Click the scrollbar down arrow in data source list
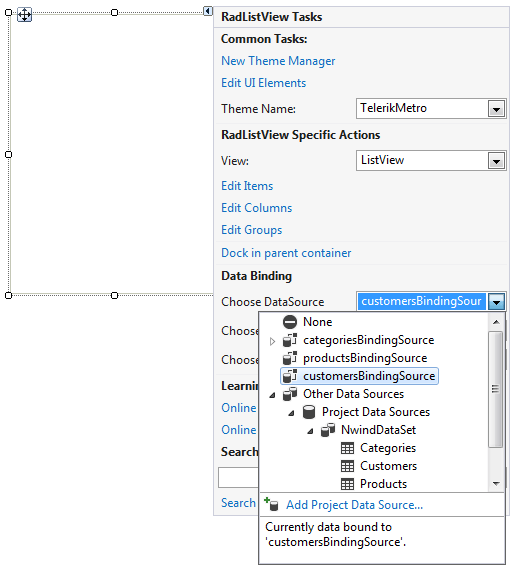 click(496, 484)
